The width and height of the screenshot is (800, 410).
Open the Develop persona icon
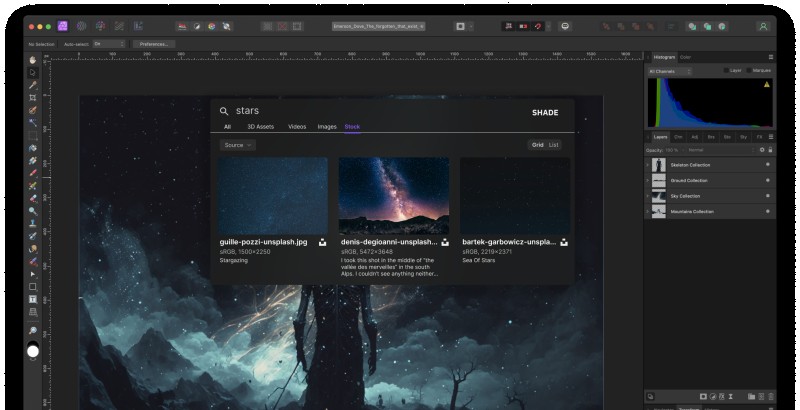(x=101, y=26)
